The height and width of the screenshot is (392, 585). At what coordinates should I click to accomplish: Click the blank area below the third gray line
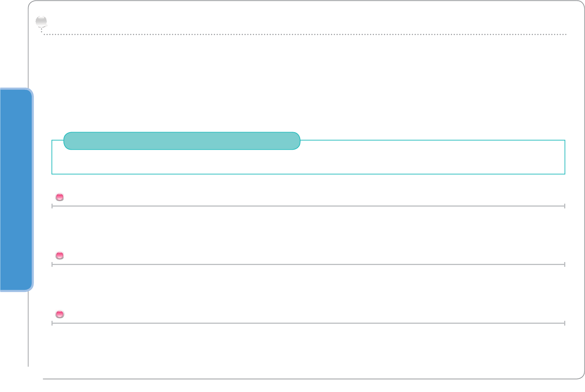308,349
